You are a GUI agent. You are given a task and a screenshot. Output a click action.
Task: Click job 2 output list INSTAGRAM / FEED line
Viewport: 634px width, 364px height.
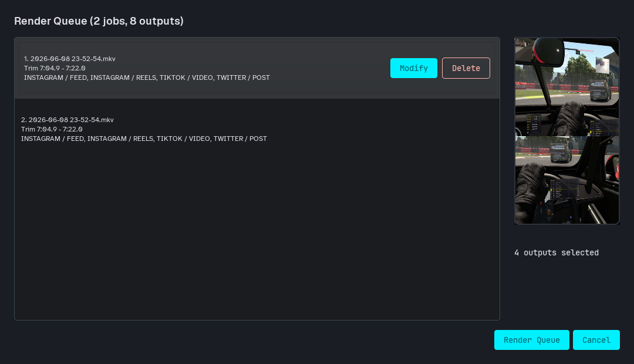tap(144, 139)
